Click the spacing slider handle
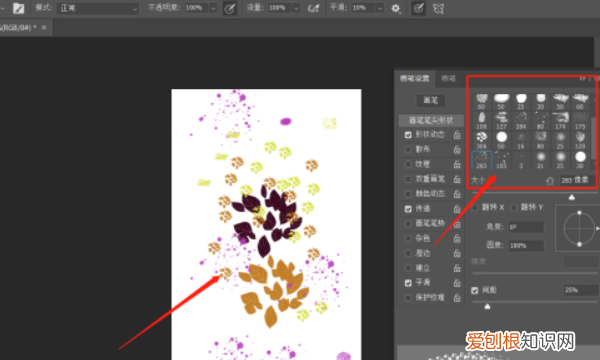The height and width of the screenshot is (360, 600). pos(488,306)
